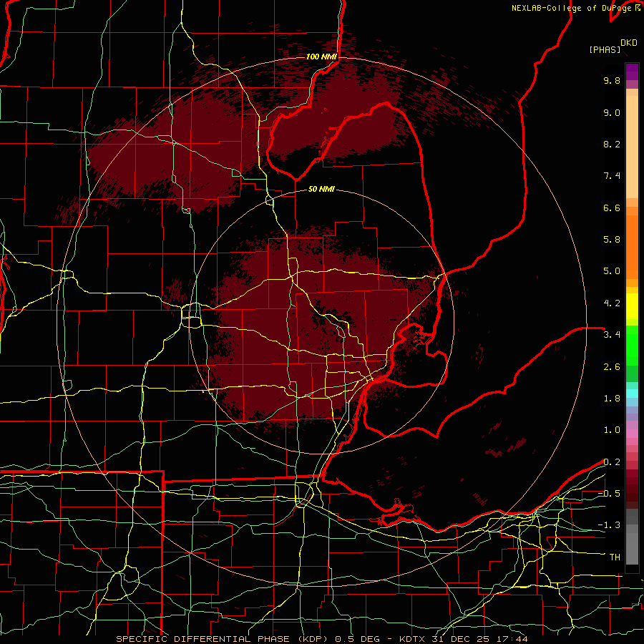Click the 6.6 scale value

click(x=612, y=208)
